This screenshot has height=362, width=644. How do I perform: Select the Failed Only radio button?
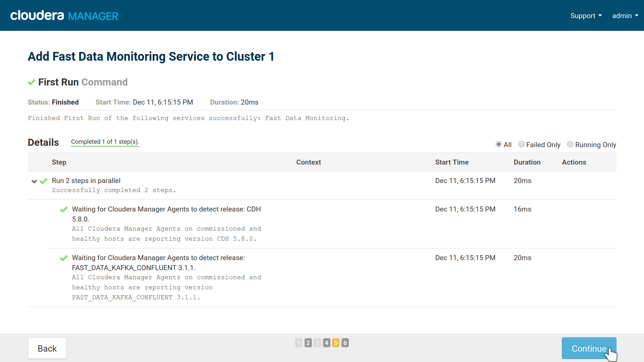[x=522, y=144]
